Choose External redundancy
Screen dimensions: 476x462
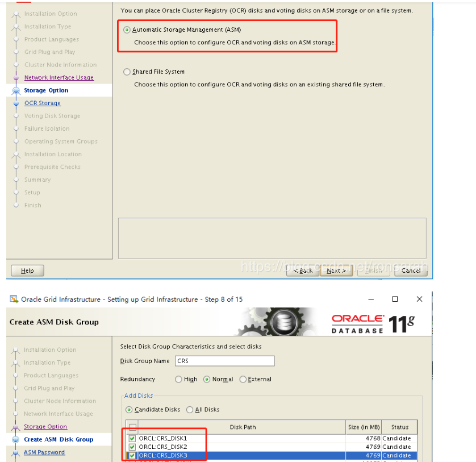click(243, 379)
